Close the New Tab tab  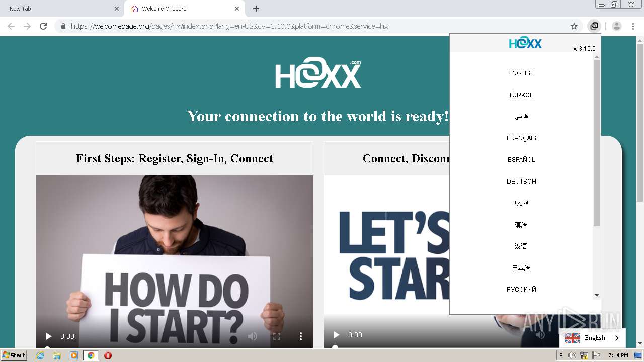click(117, 9)
